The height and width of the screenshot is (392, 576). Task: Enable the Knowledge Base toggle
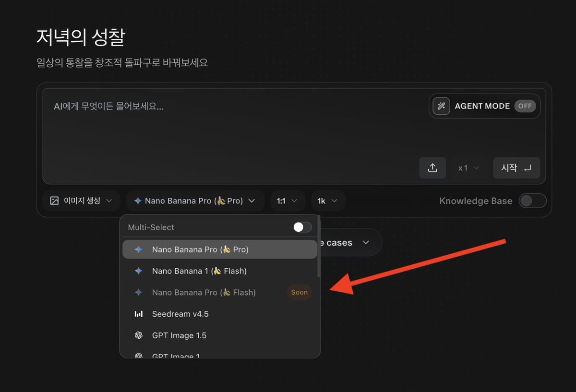click(x=533, y=201)
